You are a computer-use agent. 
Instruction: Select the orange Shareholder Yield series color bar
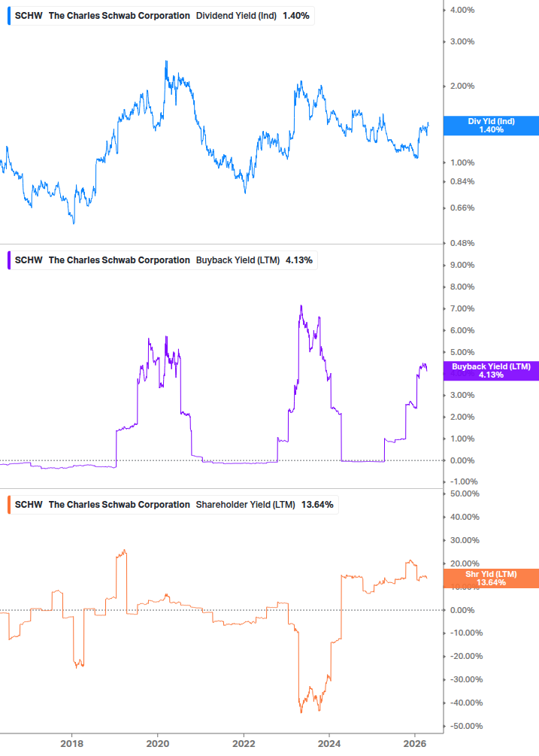click(9, 505)
